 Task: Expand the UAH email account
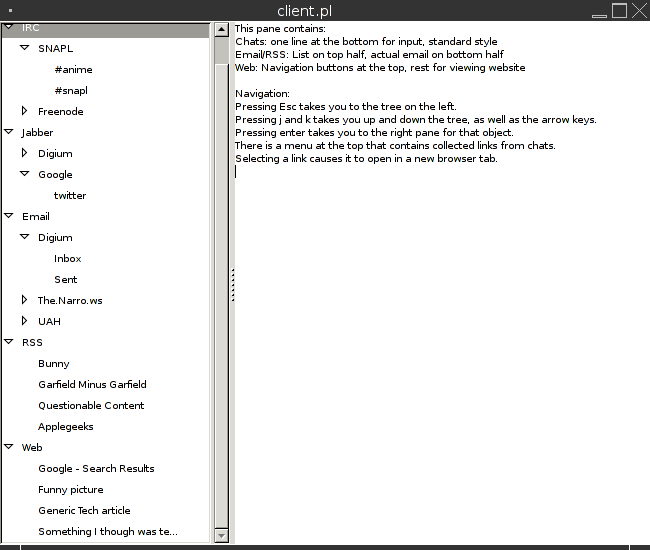[24, 321]
